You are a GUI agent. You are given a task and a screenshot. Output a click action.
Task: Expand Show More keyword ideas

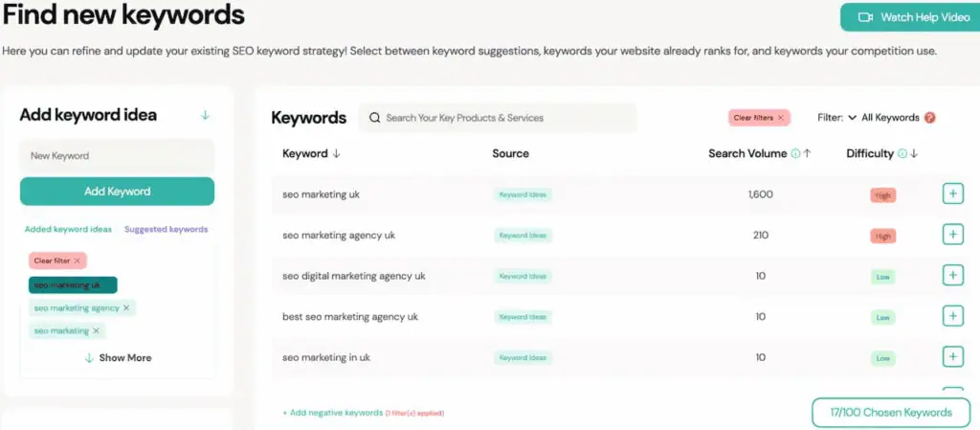[118, 357]
